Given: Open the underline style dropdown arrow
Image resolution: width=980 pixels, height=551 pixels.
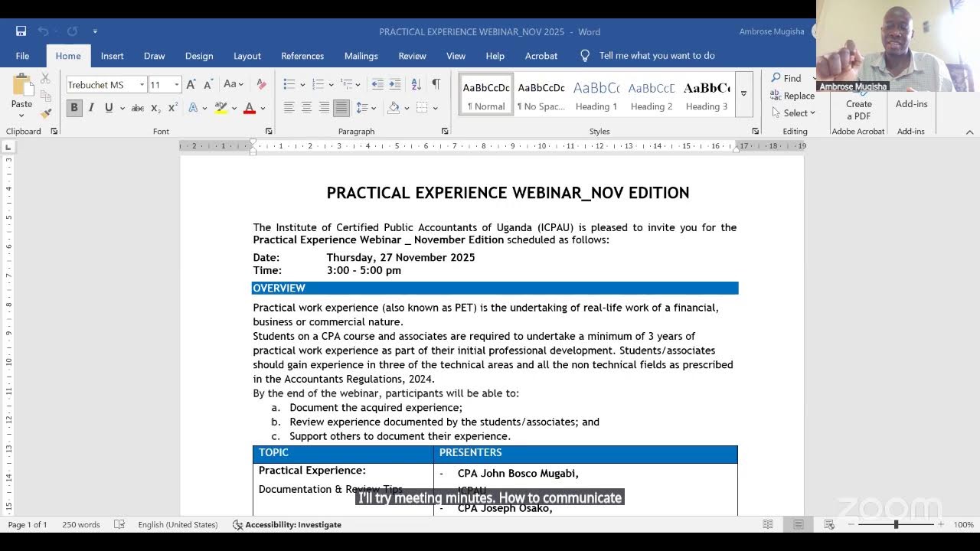Looking at the screenshot, I should (x=121, y=108).
